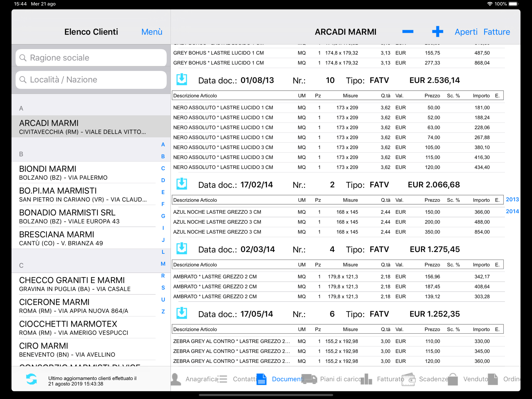Tap document total EUR 1.275,45
This screenshot has width=532, height=399.
point(434,249)
